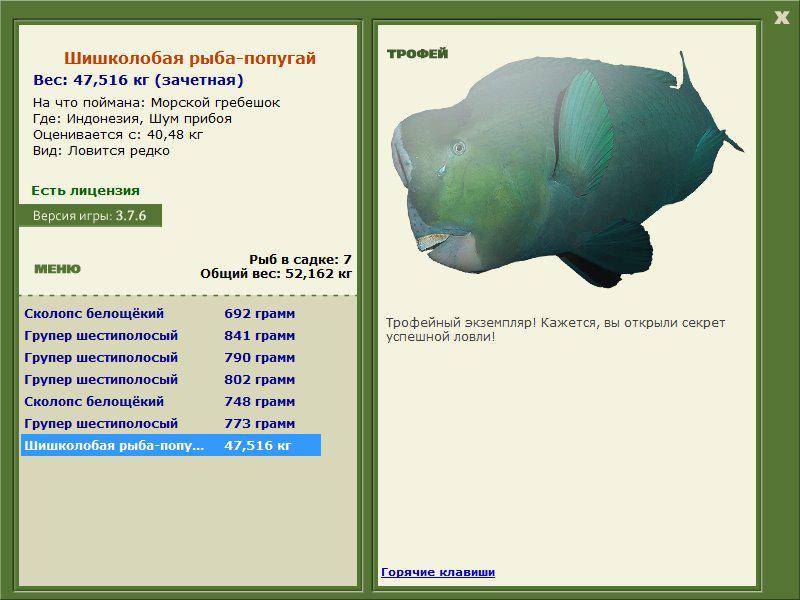Click the Общий вес: 52,162 кг text
Viewport: 800px width, 600px height.
tap(276, 273)
